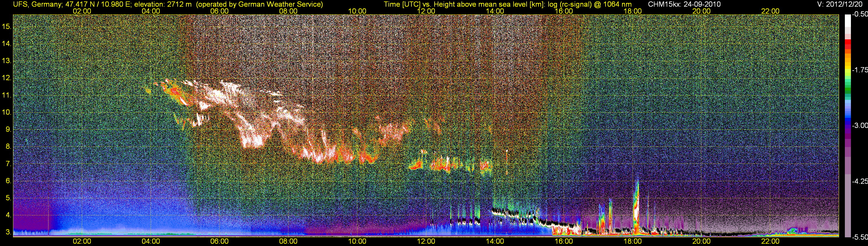The height and width of the screenshot is (246, 868).
Task: Click the 4. km height axis label
Action: 9,215
